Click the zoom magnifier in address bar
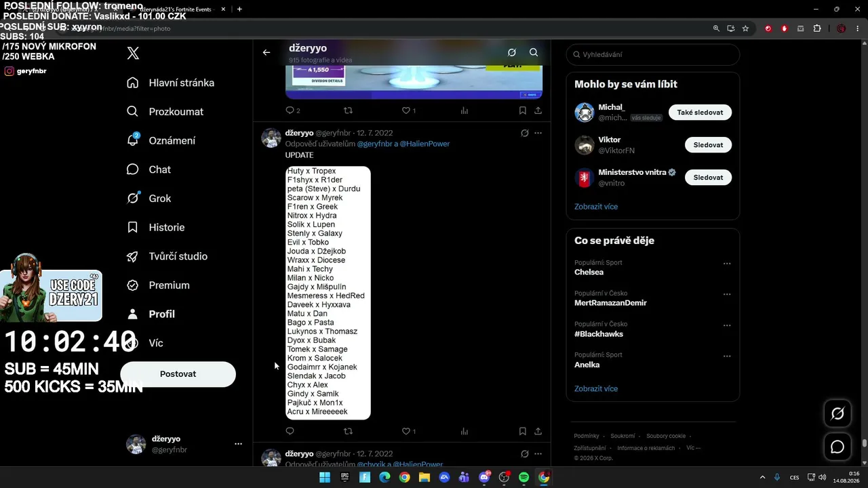868x488 pixels. click(716, 28)
